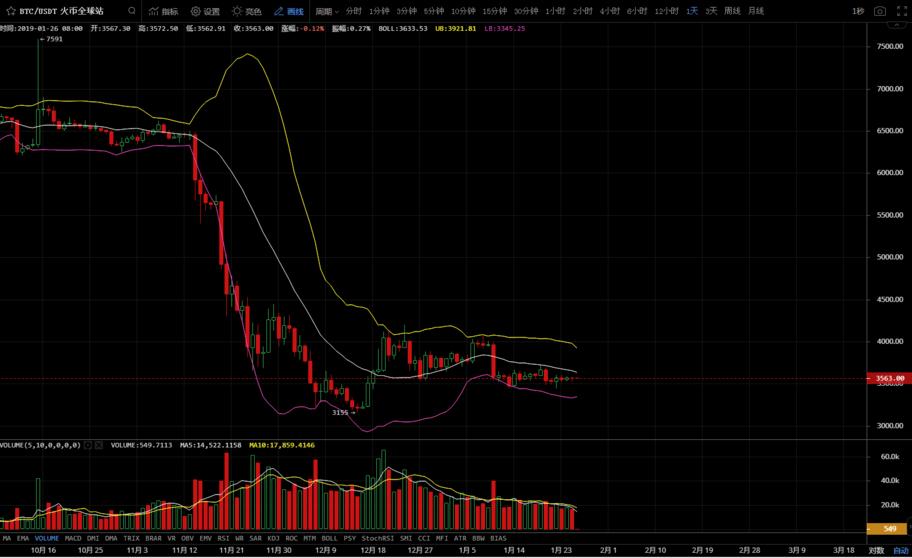Activate the 画线 drawing tool
The width and height of the screenshot is (912, 558).
click(x=289, y=11)
